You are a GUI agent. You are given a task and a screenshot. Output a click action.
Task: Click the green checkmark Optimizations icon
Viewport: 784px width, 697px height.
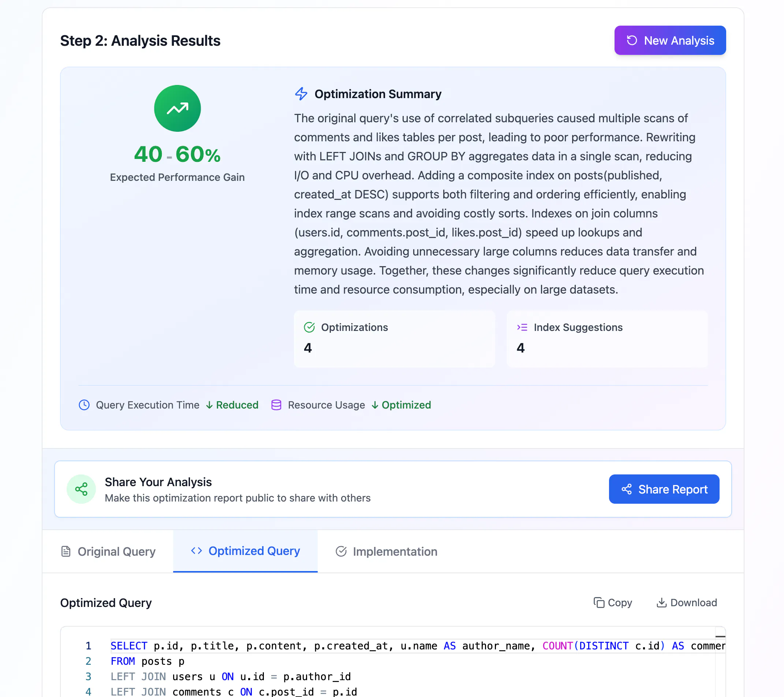(309, 327)
